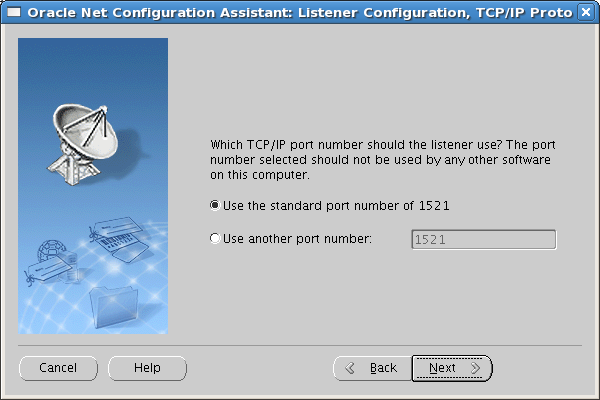Cancel the listener configuration
Image resolution: width=600 pixels, height=400 pixels.
click(58, 368)
